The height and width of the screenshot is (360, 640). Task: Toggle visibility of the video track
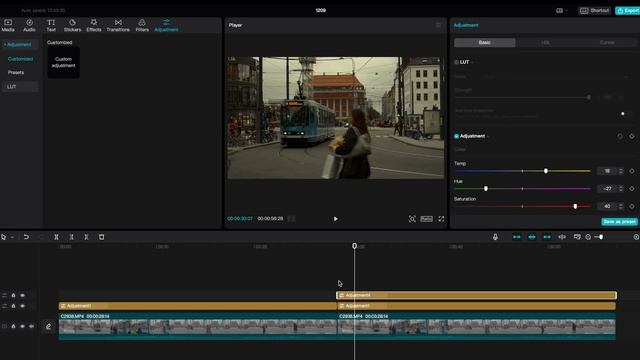pyautogui.click(x=22, y=327)
